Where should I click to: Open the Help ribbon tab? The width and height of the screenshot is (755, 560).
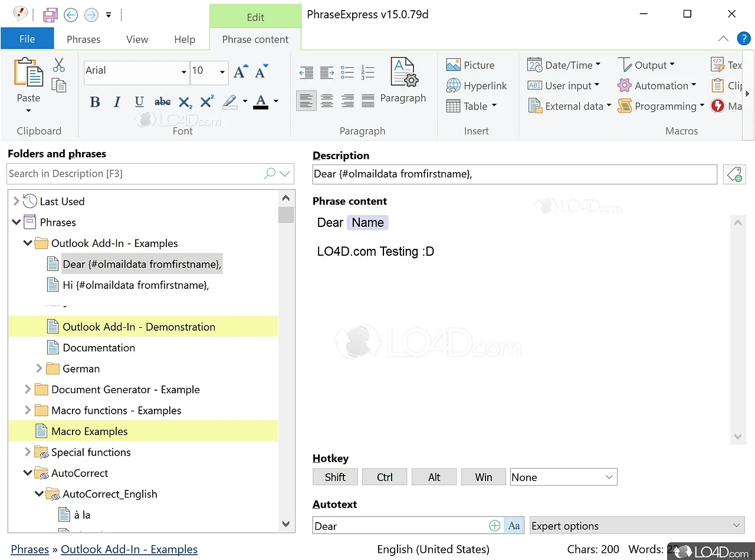coord(185,39)
